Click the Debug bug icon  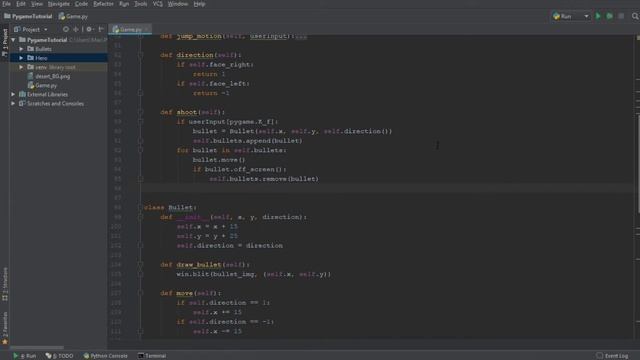click(x=609, y=16)
